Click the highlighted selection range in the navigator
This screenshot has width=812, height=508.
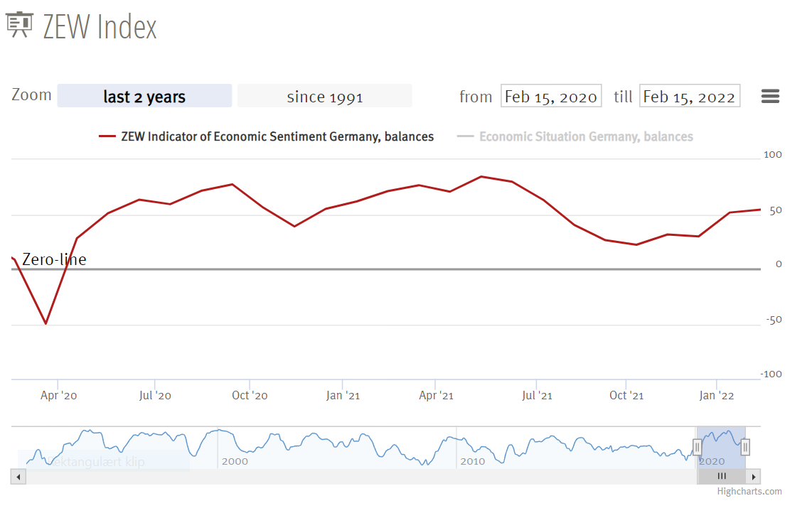tap(721, 448)
